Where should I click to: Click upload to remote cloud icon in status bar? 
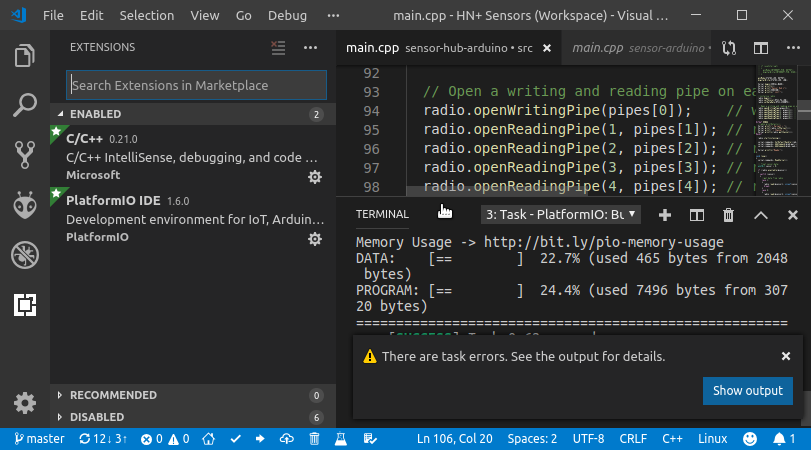pyautogui.click(x=287, y=439)
